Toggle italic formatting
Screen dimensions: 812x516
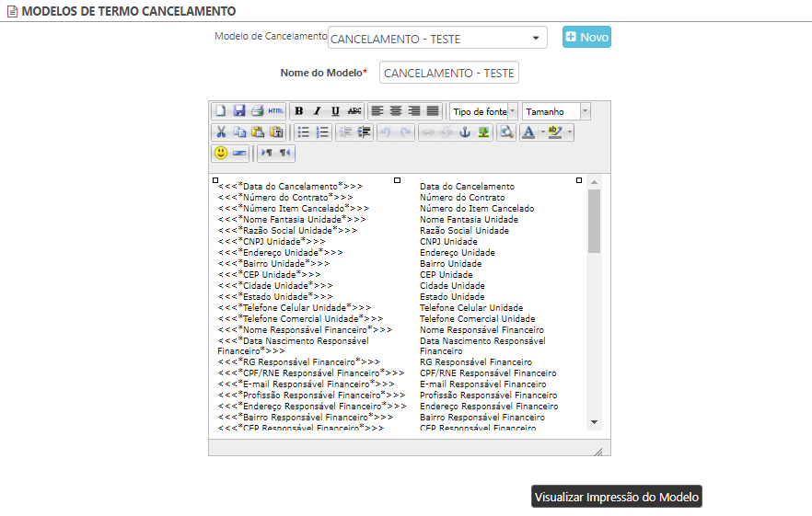(x=317, y=110)
